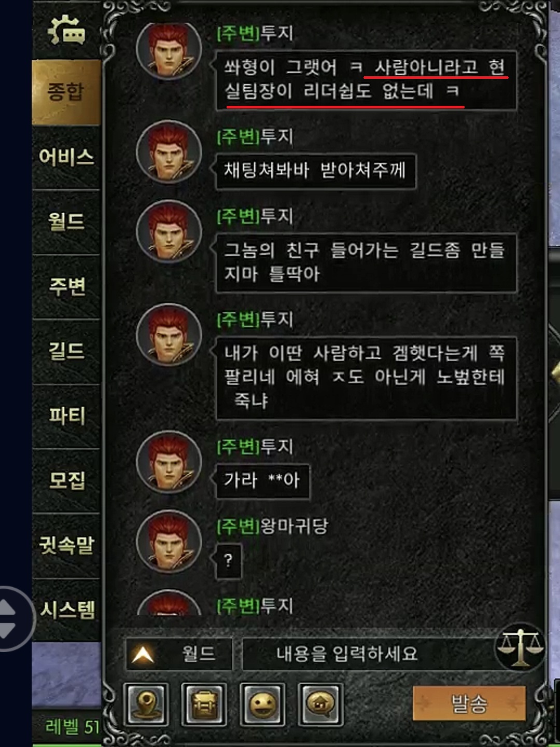Switch to the 어비스 tab
Viewport: 560px width, 747px height.
66,157
